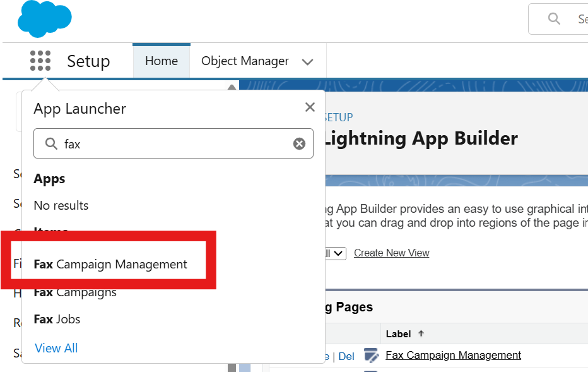Sort by the Label column arrow

[x=421, y=333]
